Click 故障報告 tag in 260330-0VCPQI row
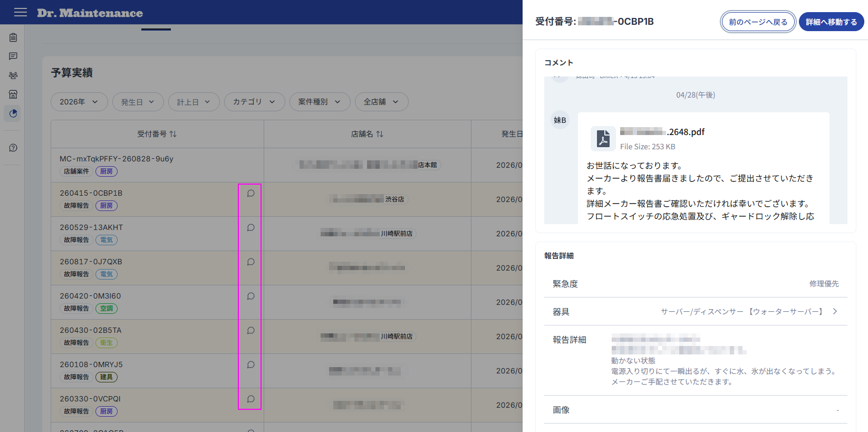This screenshot has width=868, height=432. pos(76,411)
